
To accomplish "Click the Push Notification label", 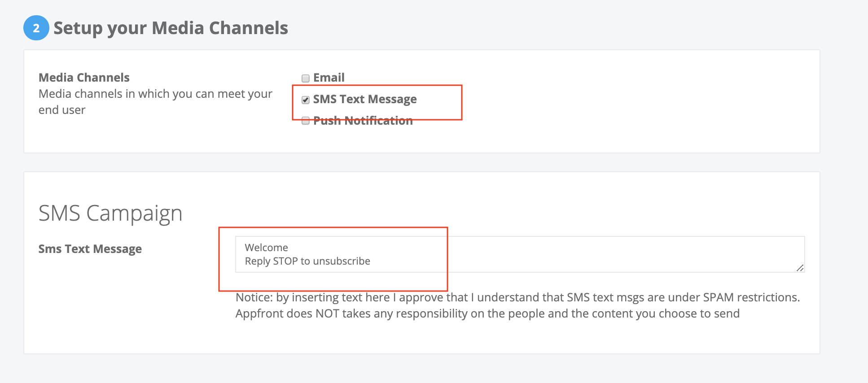I will pos(363,121).
